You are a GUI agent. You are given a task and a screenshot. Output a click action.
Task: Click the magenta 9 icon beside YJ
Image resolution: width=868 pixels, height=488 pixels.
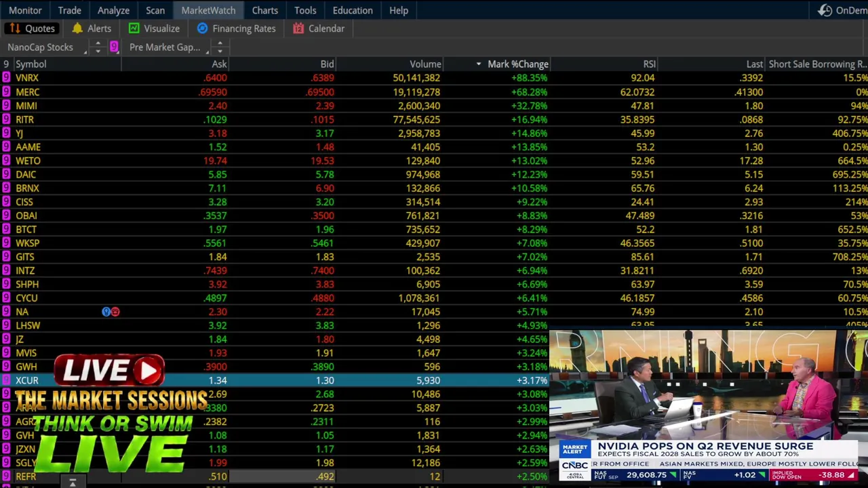coord(6,133)
